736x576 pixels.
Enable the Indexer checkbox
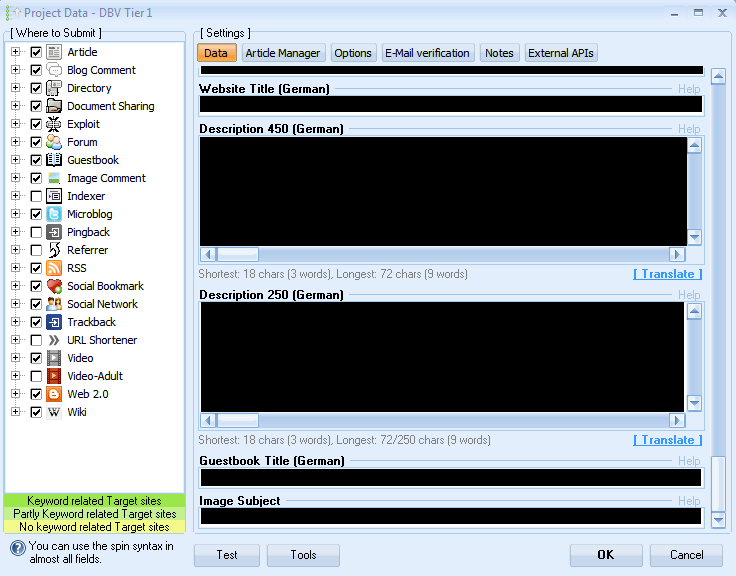tap(36, 196)
